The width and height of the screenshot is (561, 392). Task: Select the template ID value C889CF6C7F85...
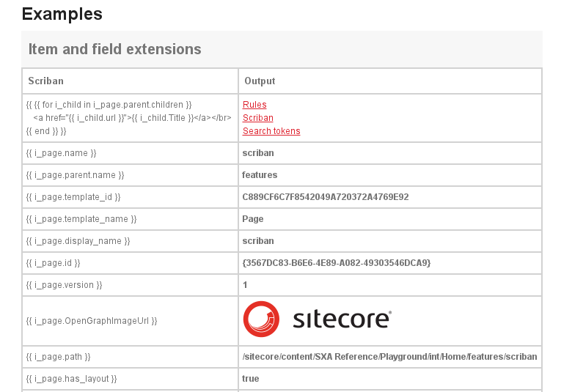[325, 197]
